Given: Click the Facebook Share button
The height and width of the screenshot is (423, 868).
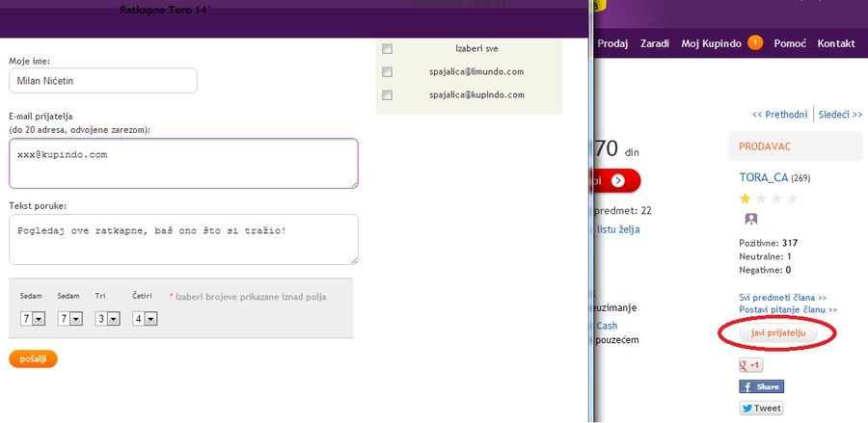Looking at the screenshot, I should coord(761,386).
